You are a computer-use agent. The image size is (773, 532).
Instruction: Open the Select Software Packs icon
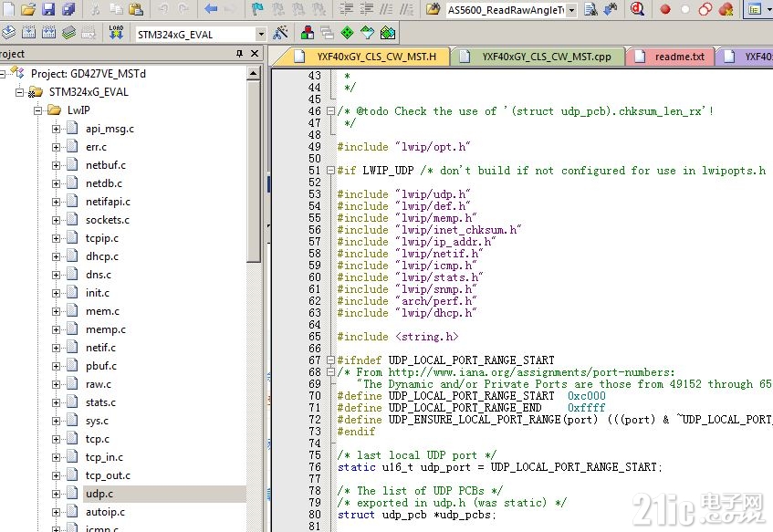point(367,33)
